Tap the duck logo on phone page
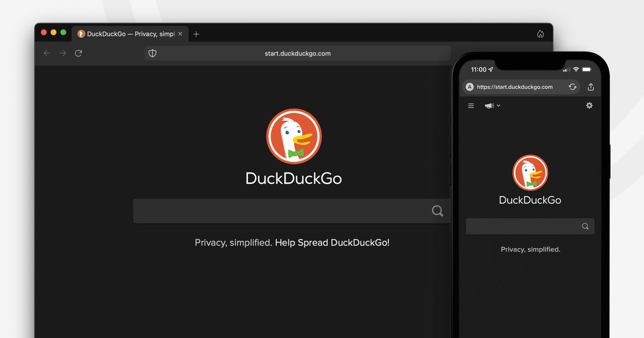This screenshot has width=644, height=338. [x=530, y=172]
